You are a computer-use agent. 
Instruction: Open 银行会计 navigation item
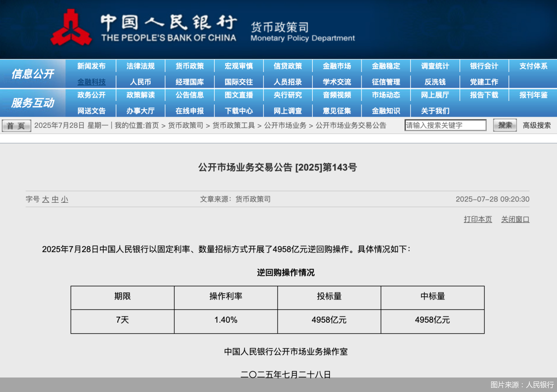[x=484, y=66]
